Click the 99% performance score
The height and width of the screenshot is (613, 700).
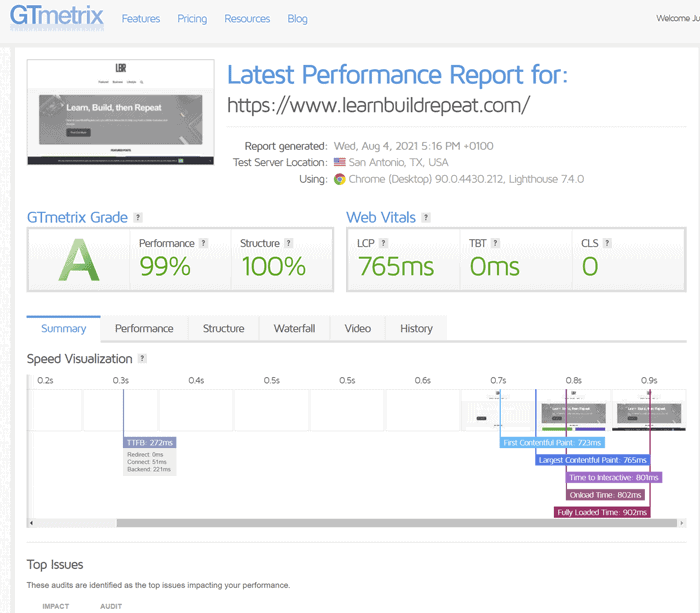[x=165, y=267]
